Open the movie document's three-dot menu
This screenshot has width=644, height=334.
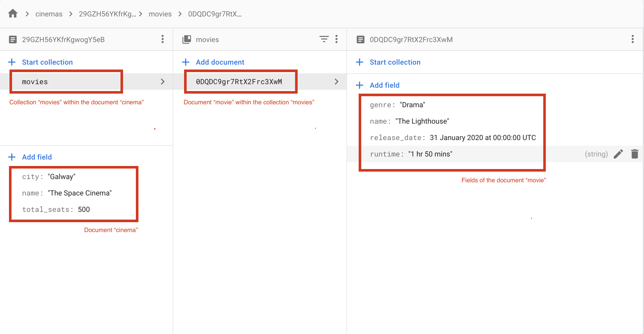coord(632,39)
